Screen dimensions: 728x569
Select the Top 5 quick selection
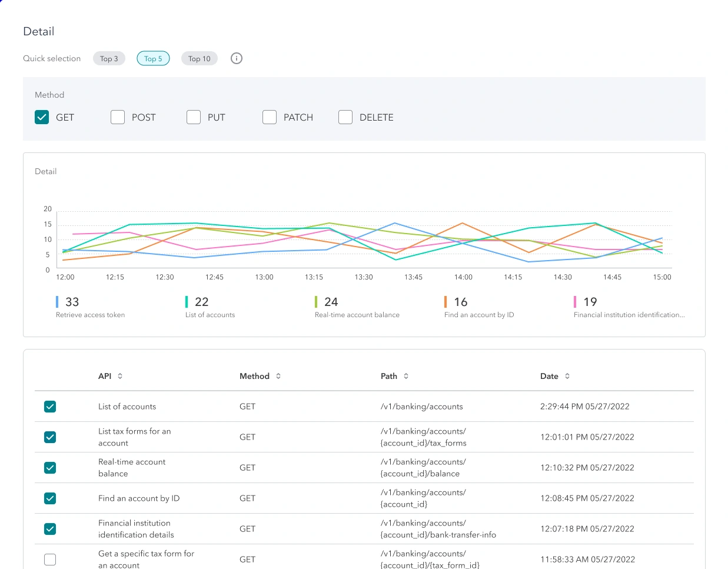click(x=153, y=58)
